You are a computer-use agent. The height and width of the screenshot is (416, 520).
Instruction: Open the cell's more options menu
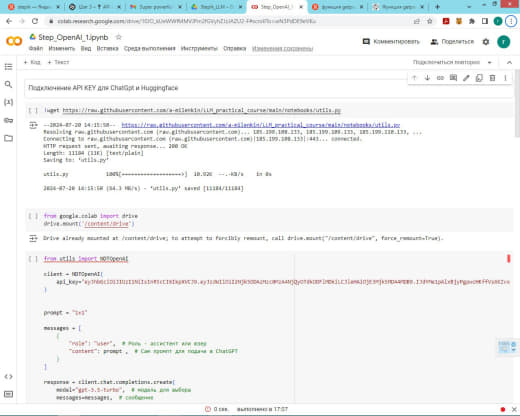(505, 78)
